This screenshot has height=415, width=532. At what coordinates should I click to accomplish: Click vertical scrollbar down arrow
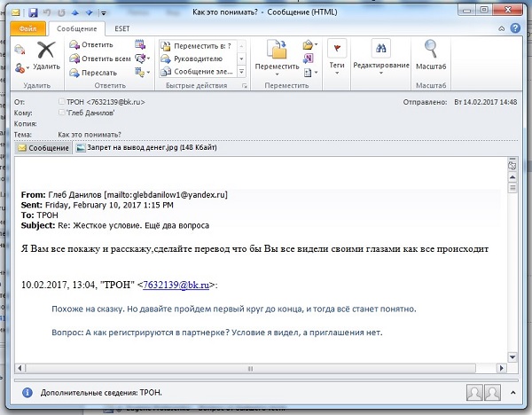(512, 357)
